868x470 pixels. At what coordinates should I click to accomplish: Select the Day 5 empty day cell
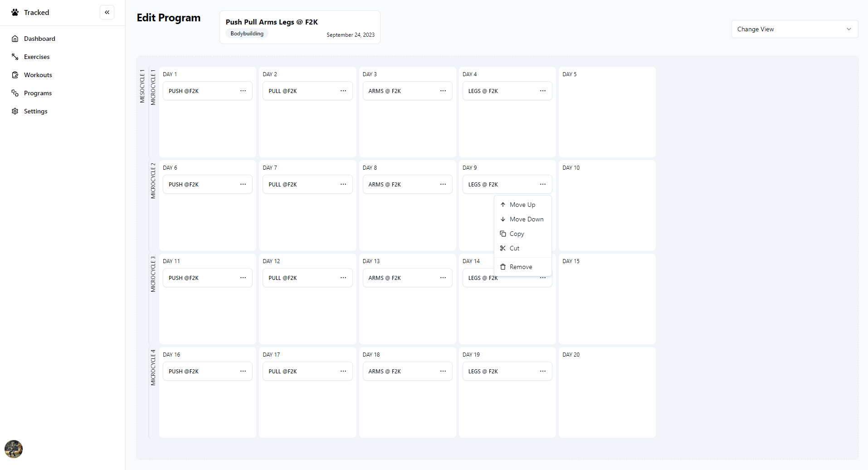point(607,112)
